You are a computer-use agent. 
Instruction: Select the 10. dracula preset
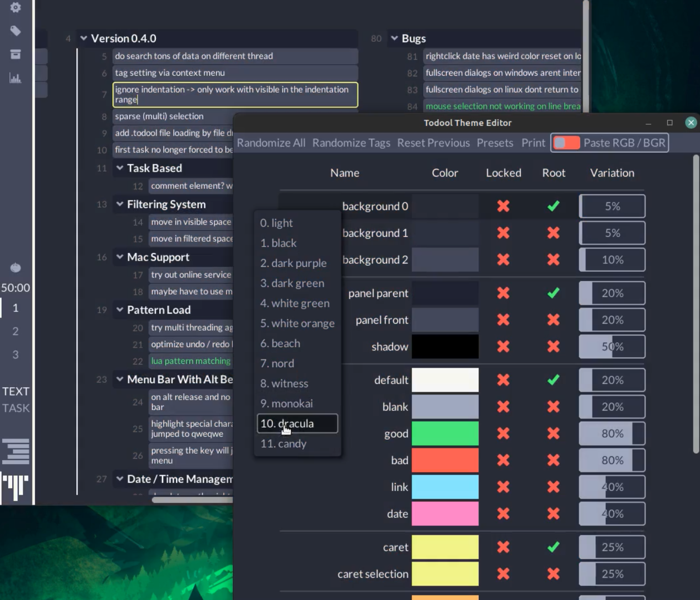click(x=297, y=423)
